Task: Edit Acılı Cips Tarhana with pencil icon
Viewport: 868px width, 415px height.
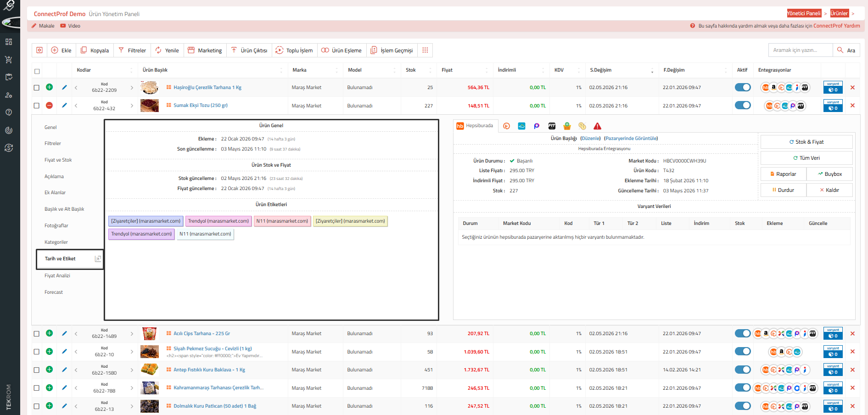Action: pyautogui.click(x=64, y=333)
